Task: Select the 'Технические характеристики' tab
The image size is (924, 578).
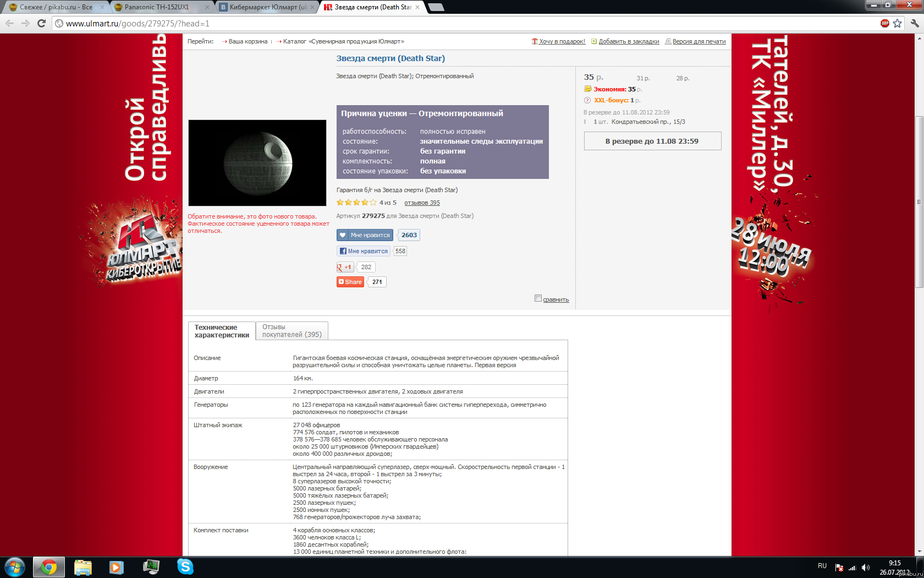Action: click(222, 331)
